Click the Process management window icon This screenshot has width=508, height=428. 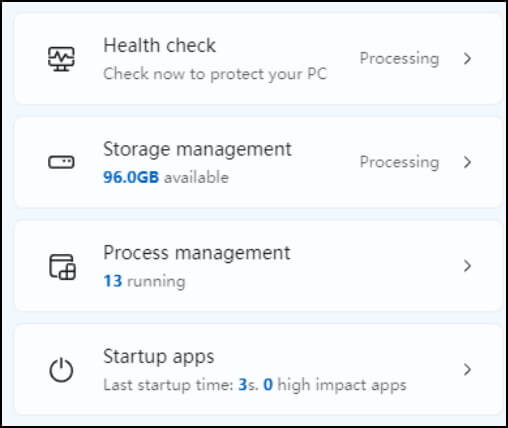coord(62,266)
